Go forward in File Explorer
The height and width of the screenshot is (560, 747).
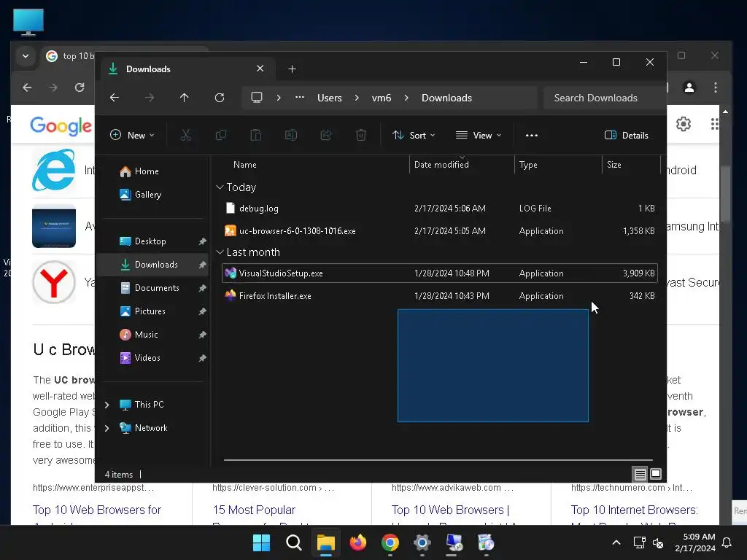pos(150,98)
